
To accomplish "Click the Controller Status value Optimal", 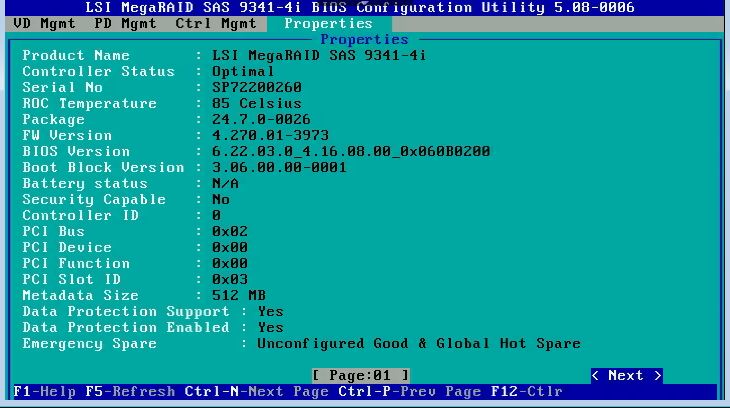I will click(243, 71).
